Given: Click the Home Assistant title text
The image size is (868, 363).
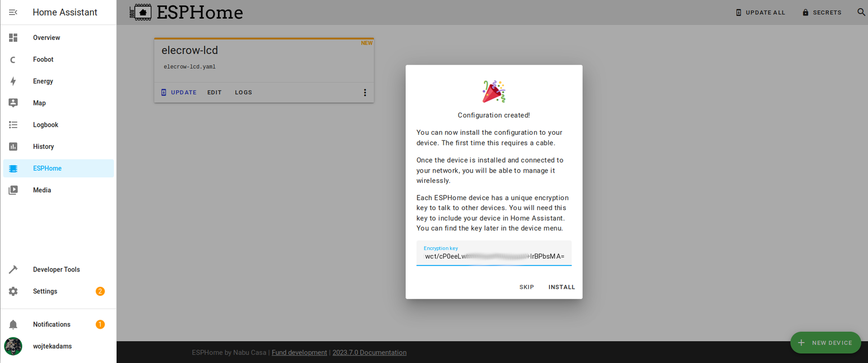Looking at the screenshot, I should [x=65, y=12].
